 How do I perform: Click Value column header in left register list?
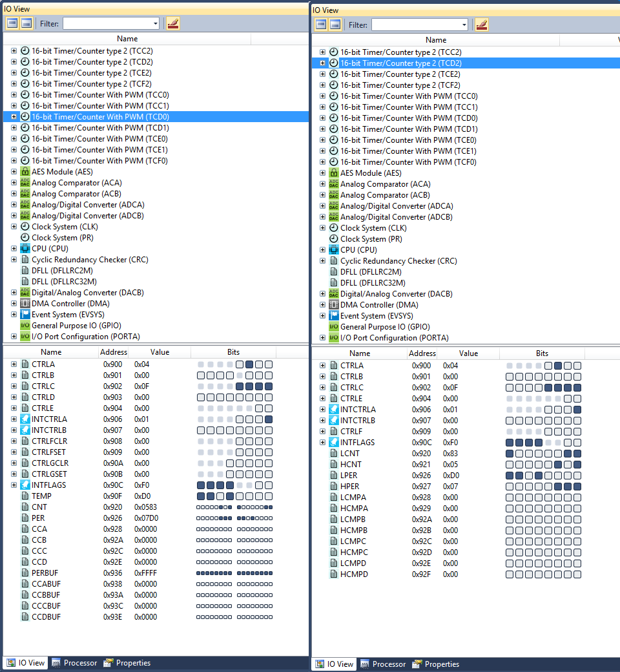pos(160,352)
